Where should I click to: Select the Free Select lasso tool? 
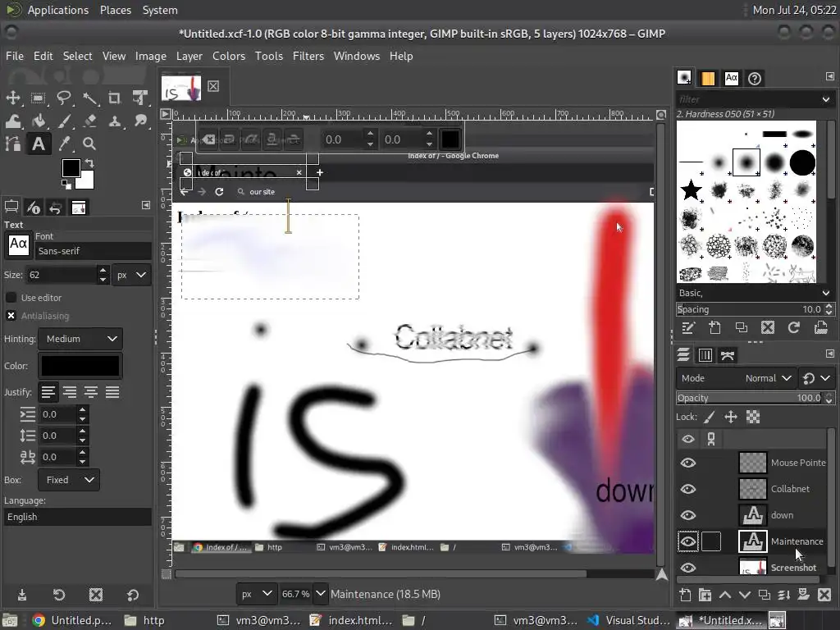point(64,98)
